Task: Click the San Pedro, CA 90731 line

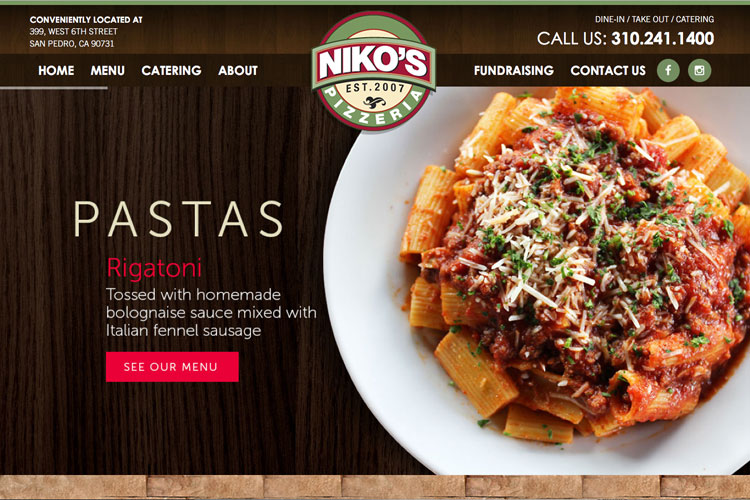Action: (x=72, y=44)
